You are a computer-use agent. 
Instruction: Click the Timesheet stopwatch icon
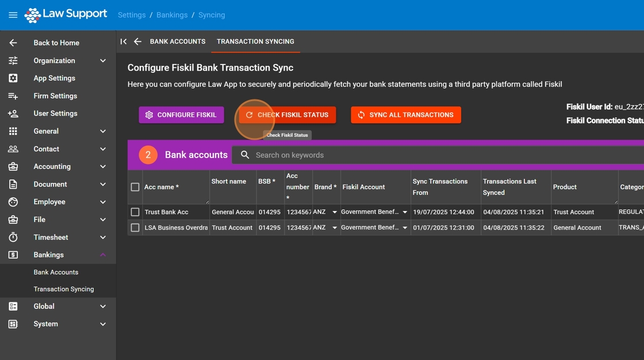(13, 237)
